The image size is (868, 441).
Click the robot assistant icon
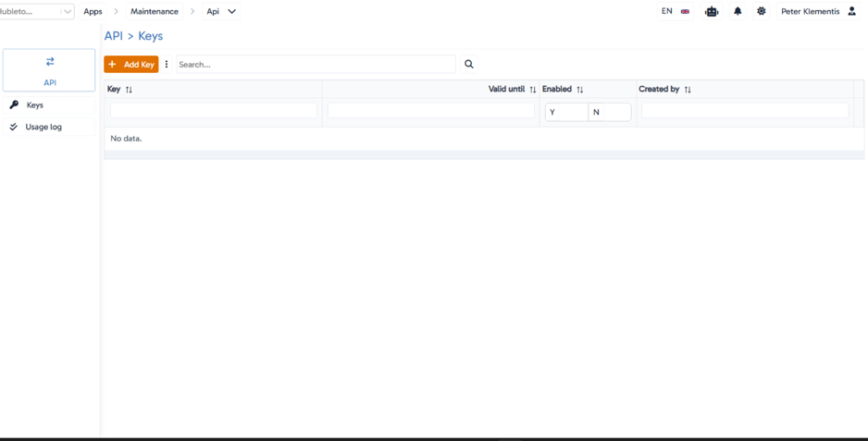point(712,11)
